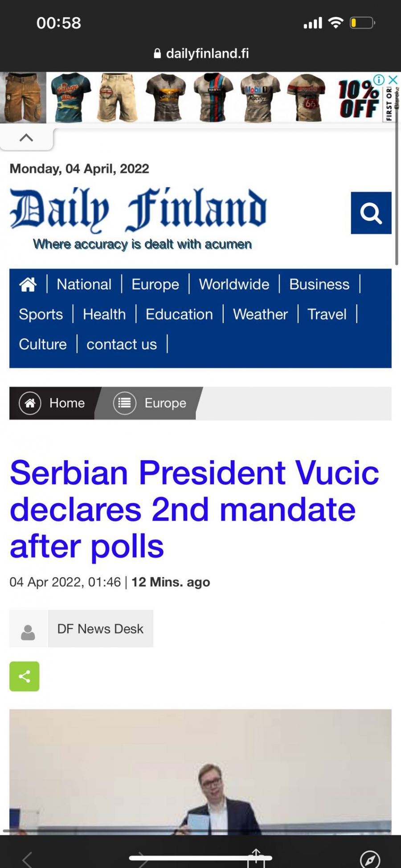Image resolution: width=401 pixels, height=868 pixels.
Task: Click the green share icon
Action: 25,676
